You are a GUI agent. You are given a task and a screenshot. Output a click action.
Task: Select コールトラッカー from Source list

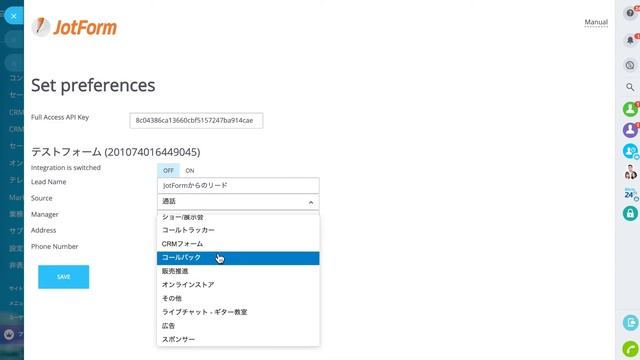pos(238,230)
